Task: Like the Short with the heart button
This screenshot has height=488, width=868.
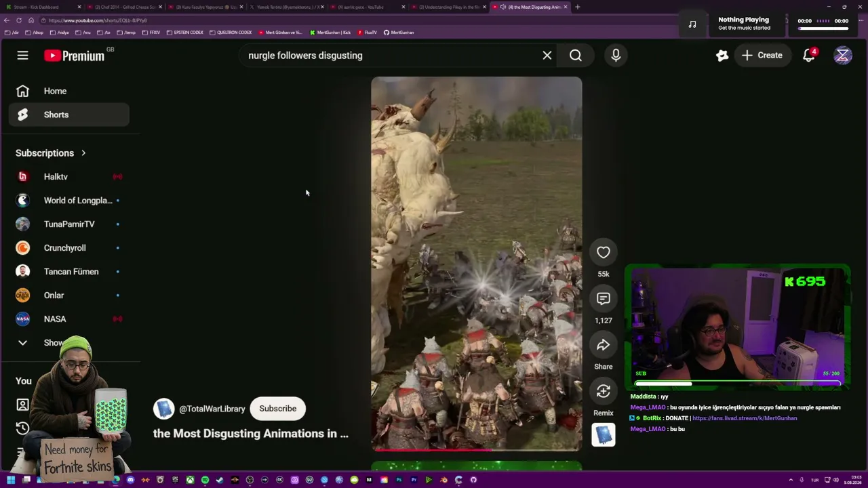Action: point(604,252)
